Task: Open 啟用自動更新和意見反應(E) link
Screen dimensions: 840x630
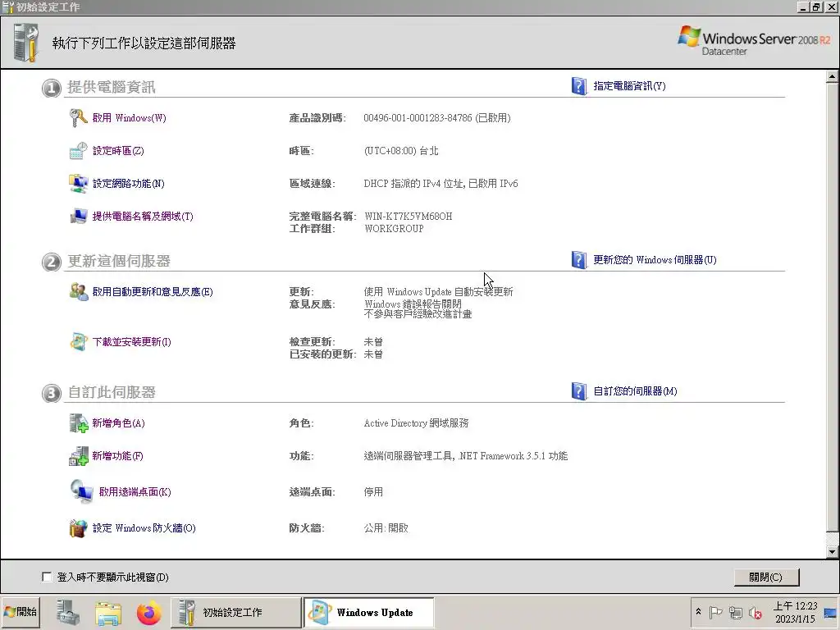Action: [x=152, y=292]
